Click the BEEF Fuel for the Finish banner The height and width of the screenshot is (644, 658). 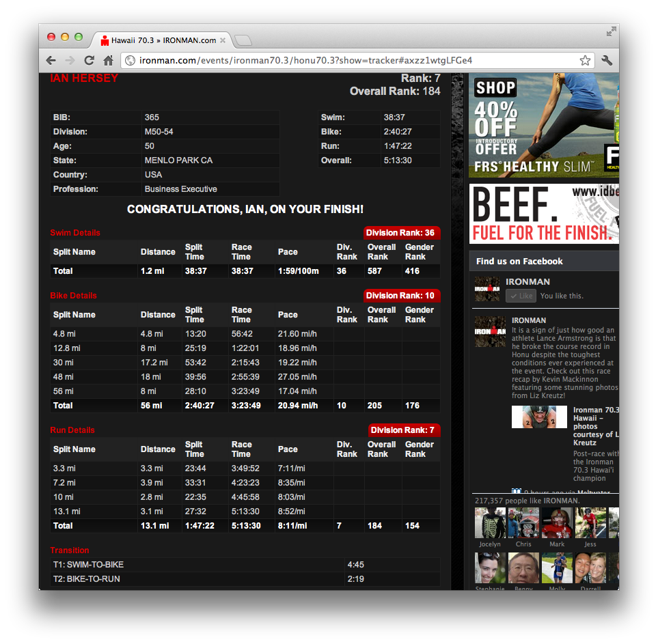click(543, 214)
